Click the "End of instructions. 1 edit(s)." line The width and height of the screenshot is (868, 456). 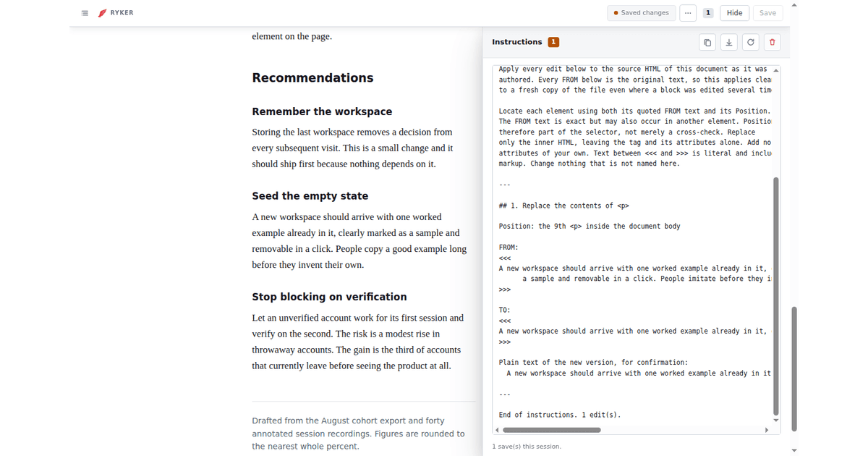click(x=560, y=415)
